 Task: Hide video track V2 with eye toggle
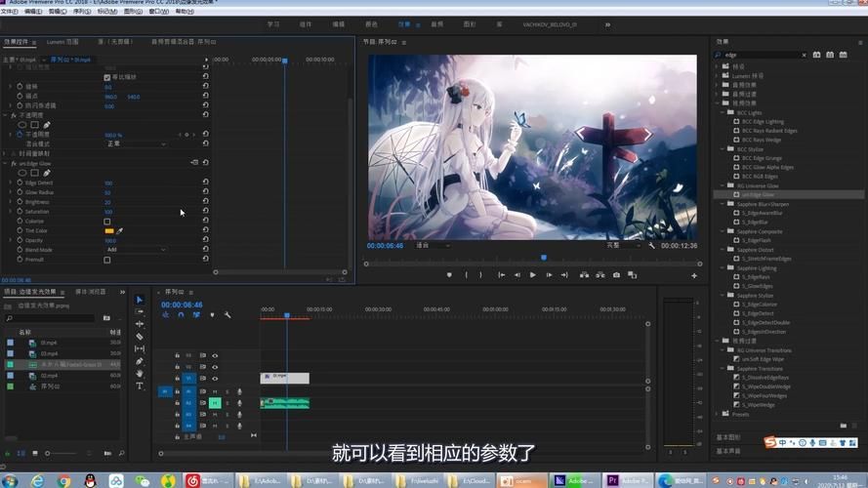(x=215, y=367)
